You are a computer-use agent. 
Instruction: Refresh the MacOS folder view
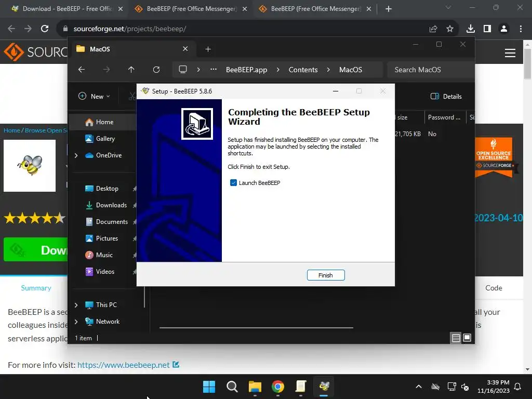click(x=156, y=70)
